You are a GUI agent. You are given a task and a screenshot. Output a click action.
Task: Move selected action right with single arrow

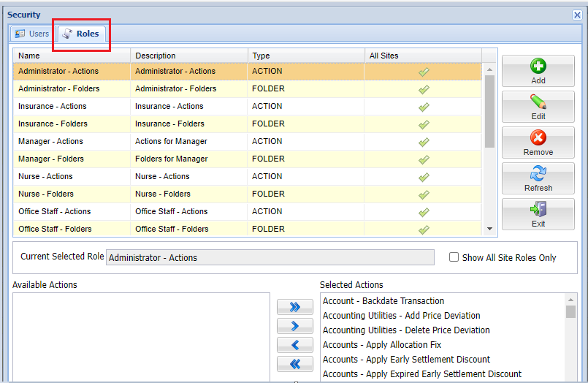coord(295,326)
